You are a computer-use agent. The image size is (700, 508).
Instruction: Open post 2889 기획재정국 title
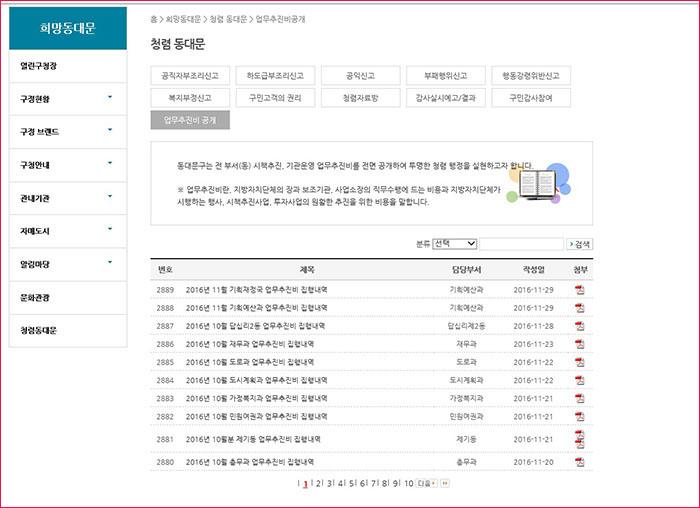point(257,290)
